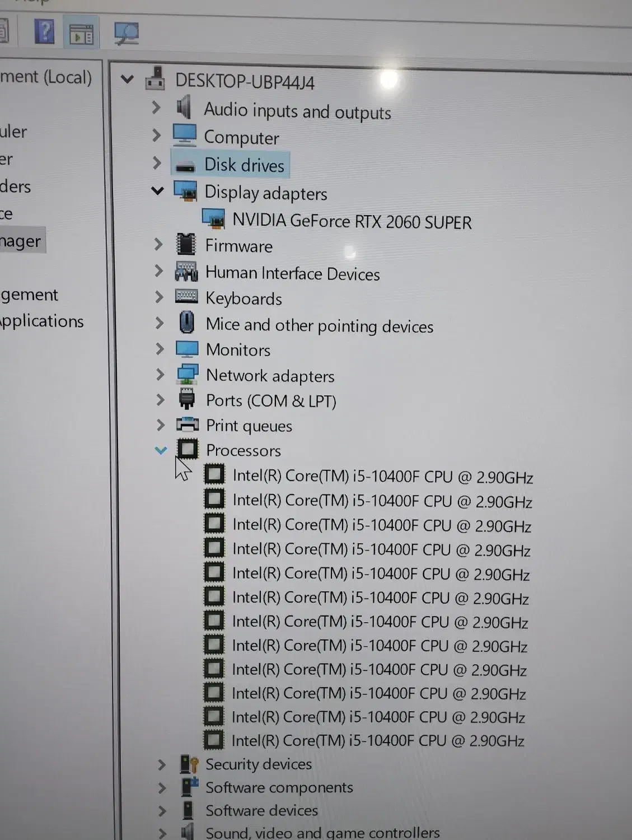This screenshot has height=840, width=632.
Task: Select the last Intel Core i5-10400F entry
Action: tap(378, 741)
